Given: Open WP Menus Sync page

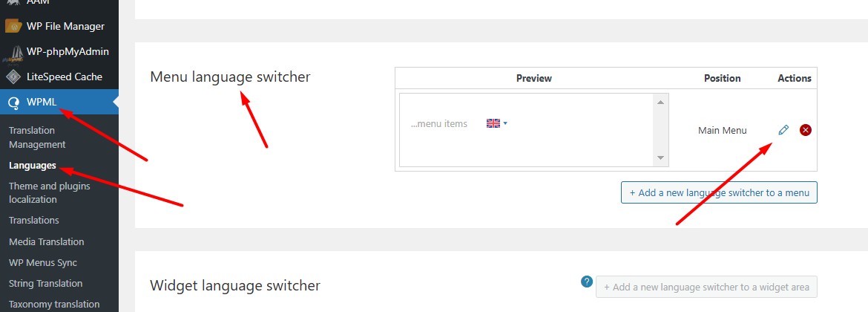Looking at the screenshot, I should [x=43, y=263].
